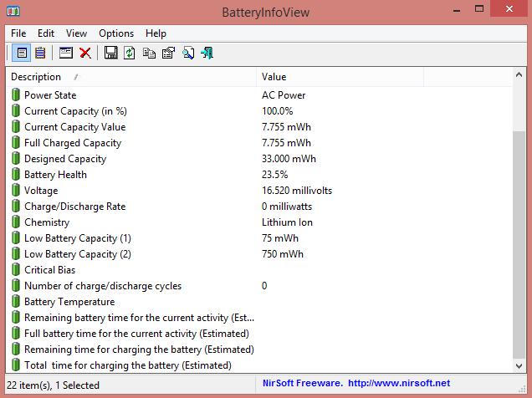Viewport: 532px width, 398px height.
Task: Click the AC Power value
Action: (x=284, y=95)
